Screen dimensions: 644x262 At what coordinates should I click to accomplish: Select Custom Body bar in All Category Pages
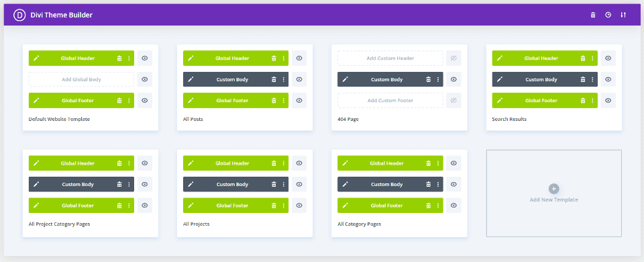point(390,184)
